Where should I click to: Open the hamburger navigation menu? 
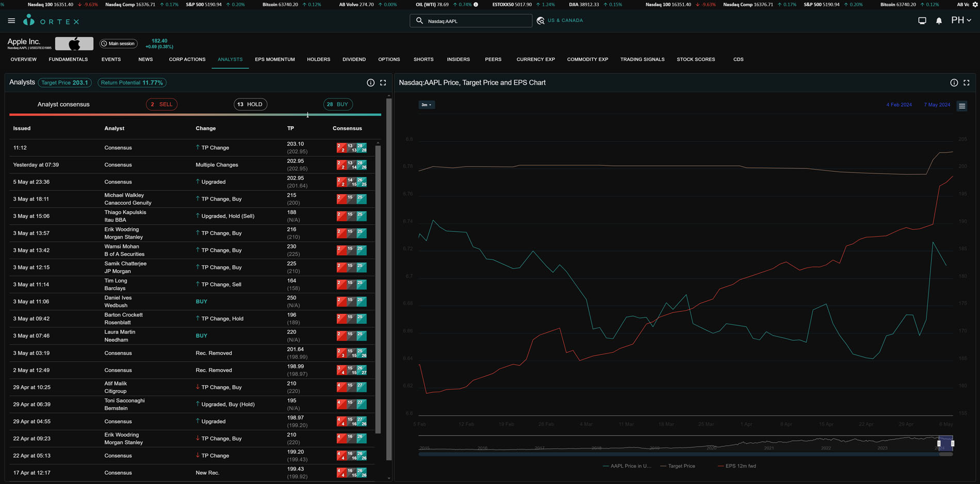pos(11,21)
